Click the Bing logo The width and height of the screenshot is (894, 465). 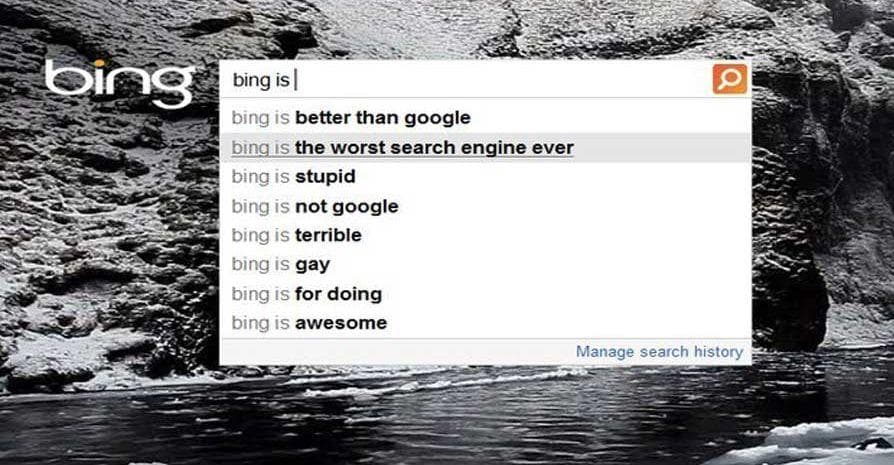coord(119,82)
